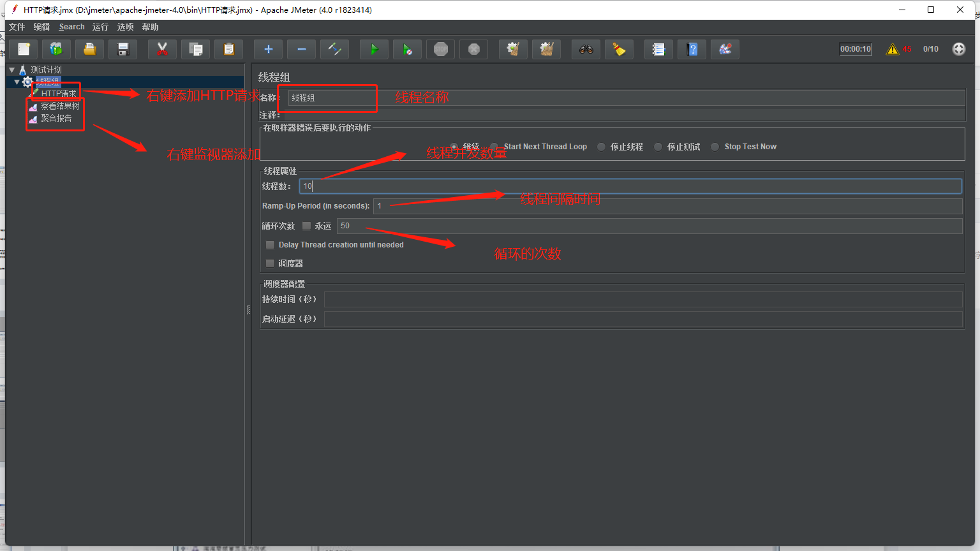Viewport: 980px width, 551px height.
Task: Select the 察看结果树 listener
Action: tap(60, 106)
